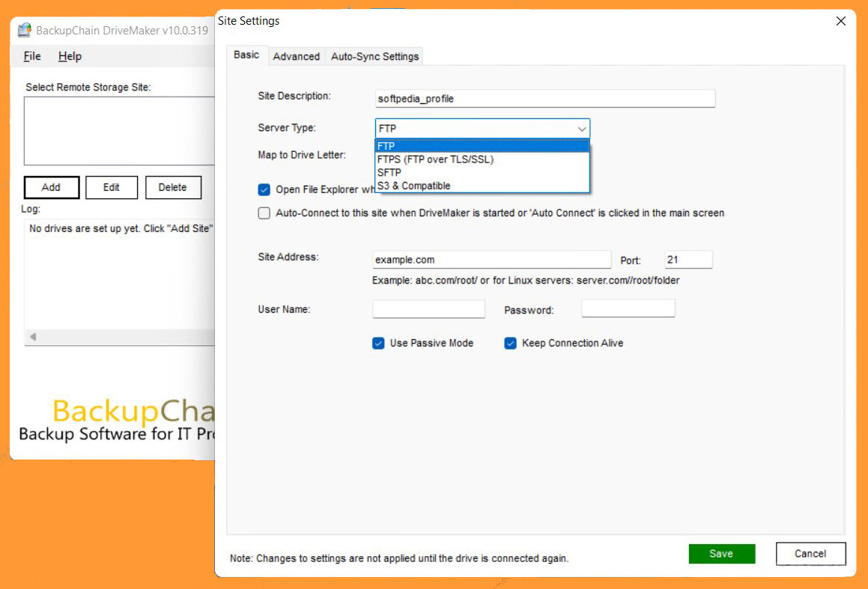Uncheck Open File Explorer checkbox
The height and width of the screenshot is (589, 868).
tap(264, 189)
